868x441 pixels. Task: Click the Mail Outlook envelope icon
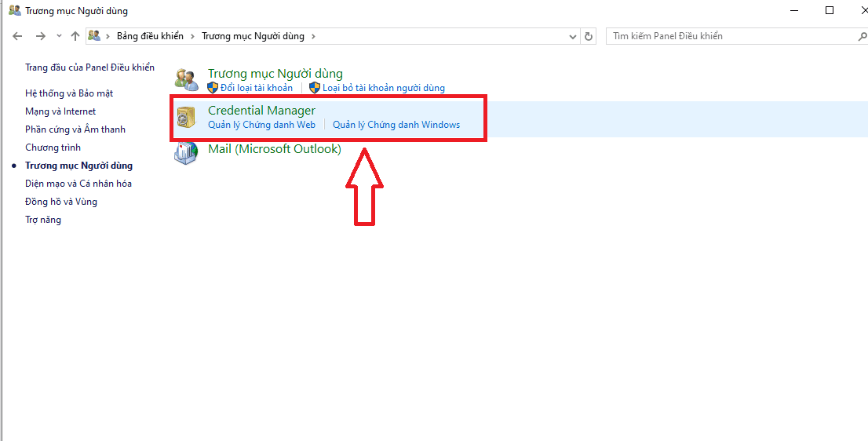(186, 153)
